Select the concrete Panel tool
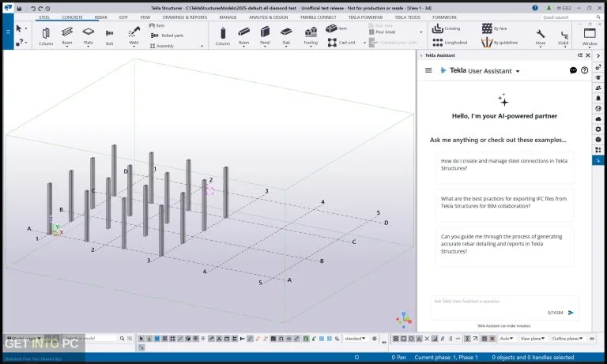Screen dimensions: 607x364 [x=265, y=35]
